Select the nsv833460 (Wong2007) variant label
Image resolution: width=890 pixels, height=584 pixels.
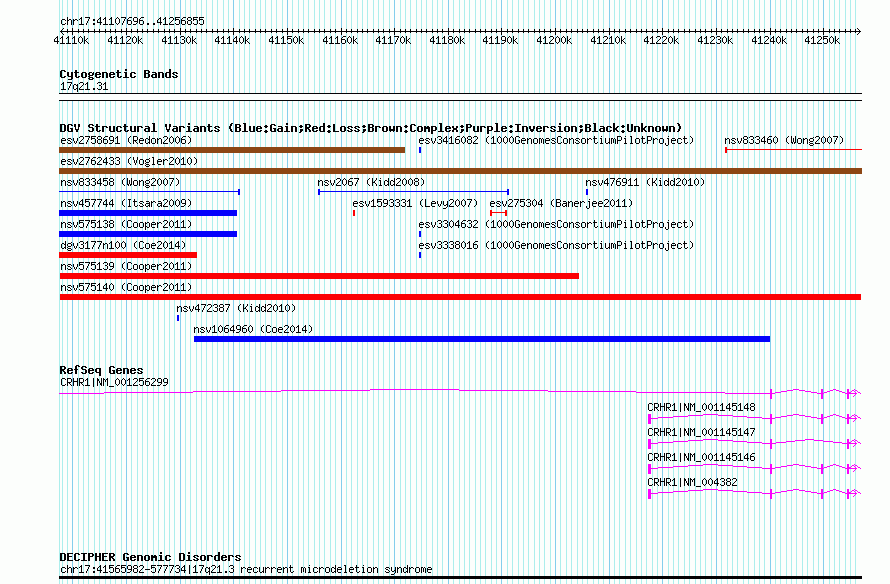coord(784,140)
